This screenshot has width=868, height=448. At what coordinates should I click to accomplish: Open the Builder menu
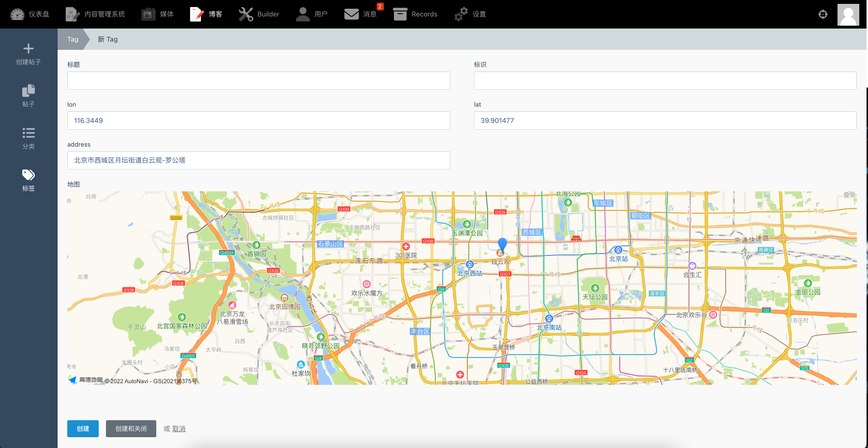coord(259,15)
